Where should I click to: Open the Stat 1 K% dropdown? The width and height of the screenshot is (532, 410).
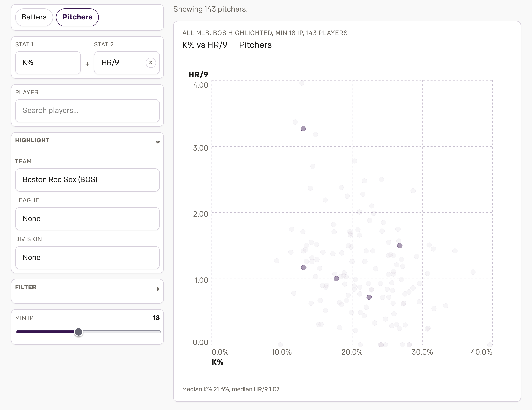pyautogui.click(x=48, y=63)
